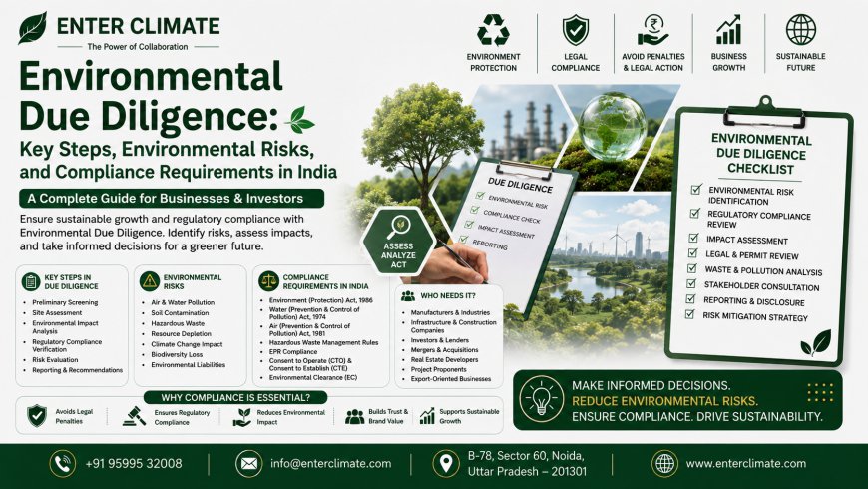Click Mergers & Acquisitions list item
Image resolution: width=868 pixels, height=489 pixels.
445,350
